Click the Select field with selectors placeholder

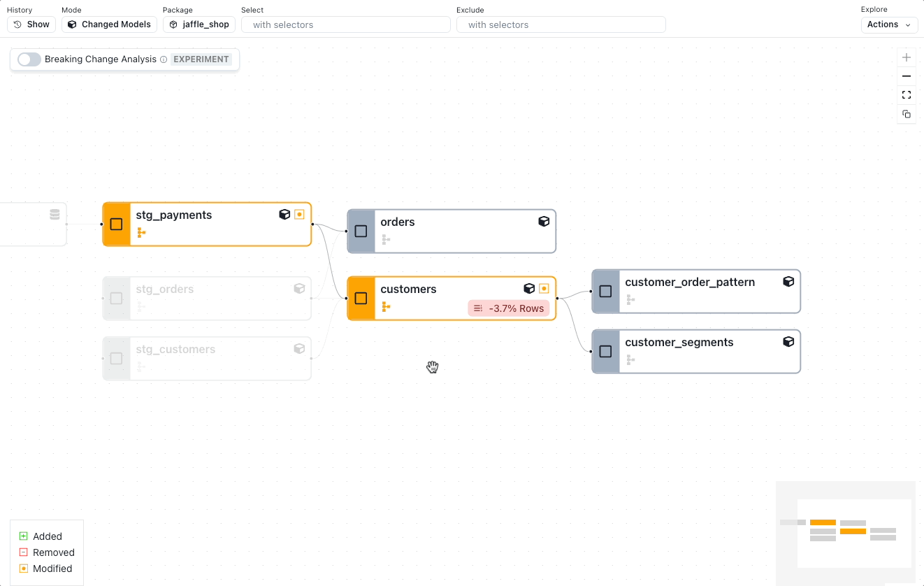coord(345,24)
